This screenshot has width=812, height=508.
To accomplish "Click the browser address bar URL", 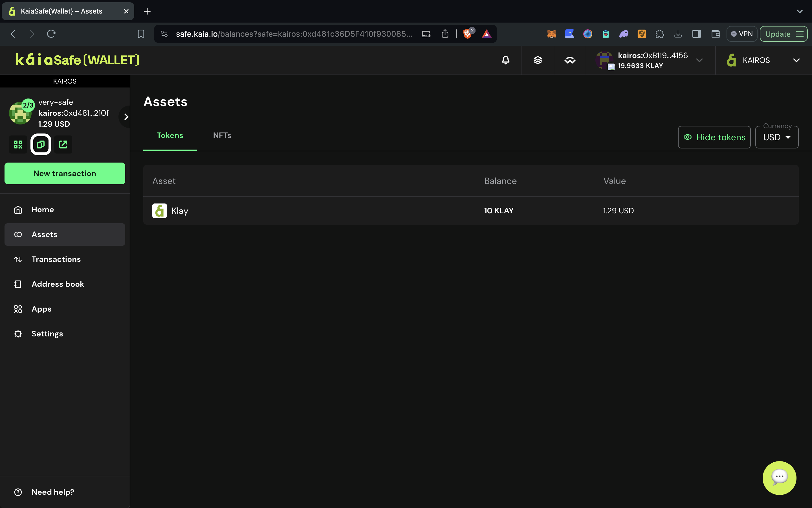I will [294, 34].
